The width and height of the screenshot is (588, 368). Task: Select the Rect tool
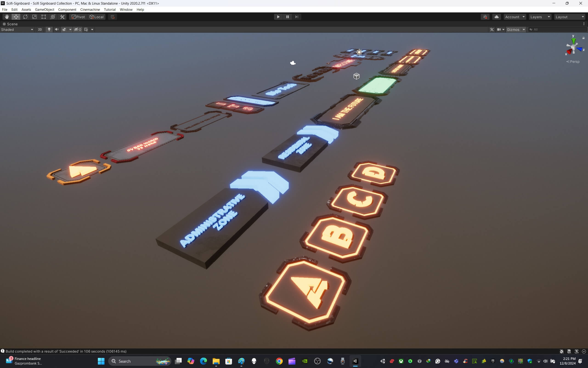43,17
